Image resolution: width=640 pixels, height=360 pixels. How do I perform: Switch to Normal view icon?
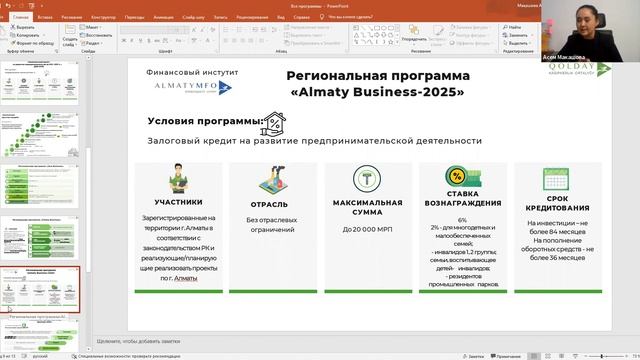[533, 356]
